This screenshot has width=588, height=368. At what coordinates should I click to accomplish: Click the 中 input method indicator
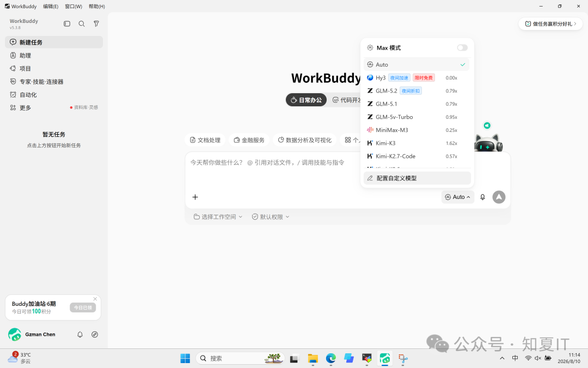[x=515, y=358]
